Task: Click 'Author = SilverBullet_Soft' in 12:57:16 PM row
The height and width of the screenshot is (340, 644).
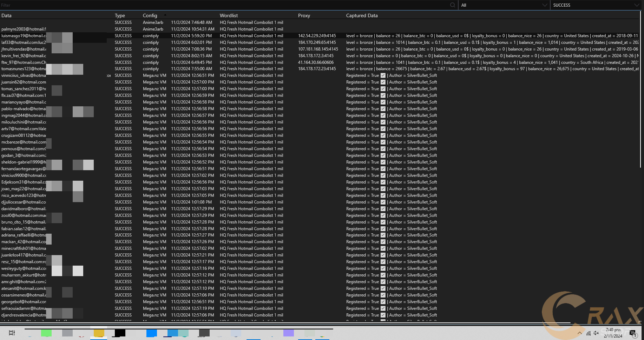Action: point(413,268)
